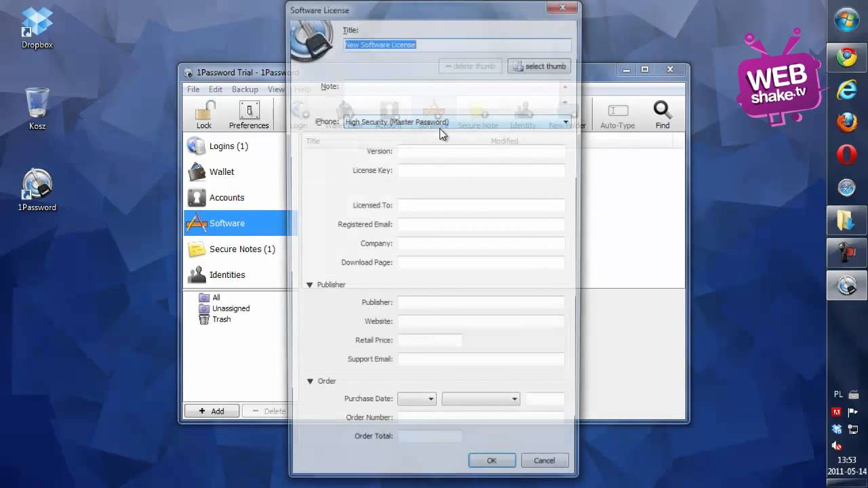Image resolution: width=868 pixels, height=488 pixels.
Task: Launch Opera from the taskbar
Action: pyautogui.click(x=847, y=155)
